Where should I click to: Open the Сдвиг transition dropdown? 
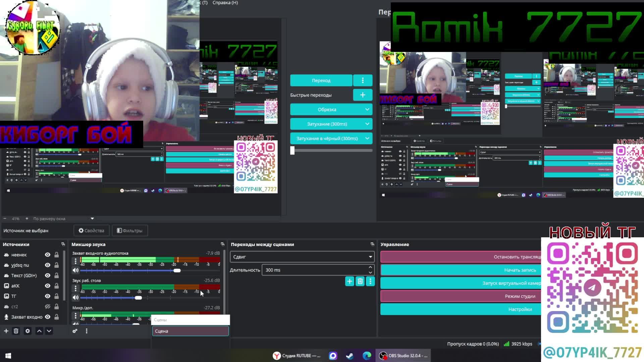(x=302, y=257)
